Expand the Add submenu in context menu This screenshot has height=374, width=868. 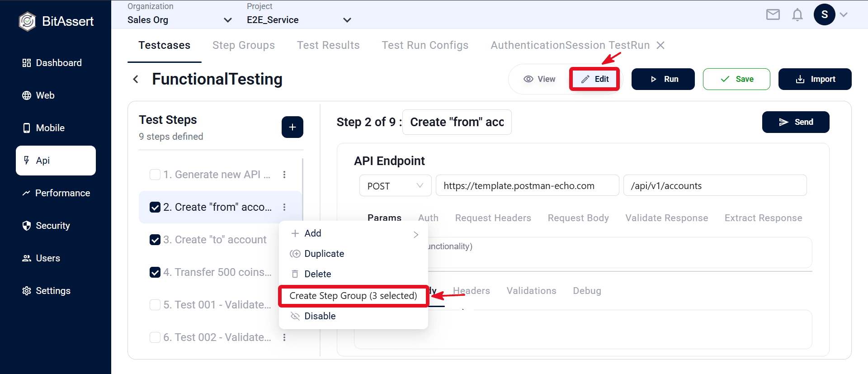(354, 233)
